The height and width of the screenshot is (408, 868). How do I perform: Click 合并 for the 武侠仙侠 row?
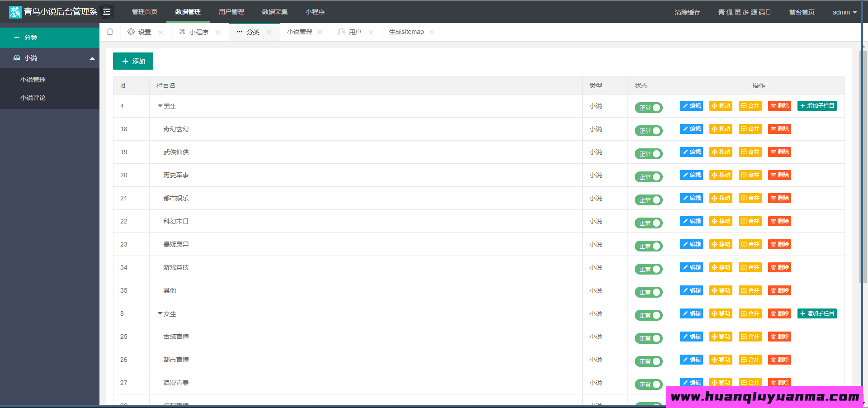[750, 152]
